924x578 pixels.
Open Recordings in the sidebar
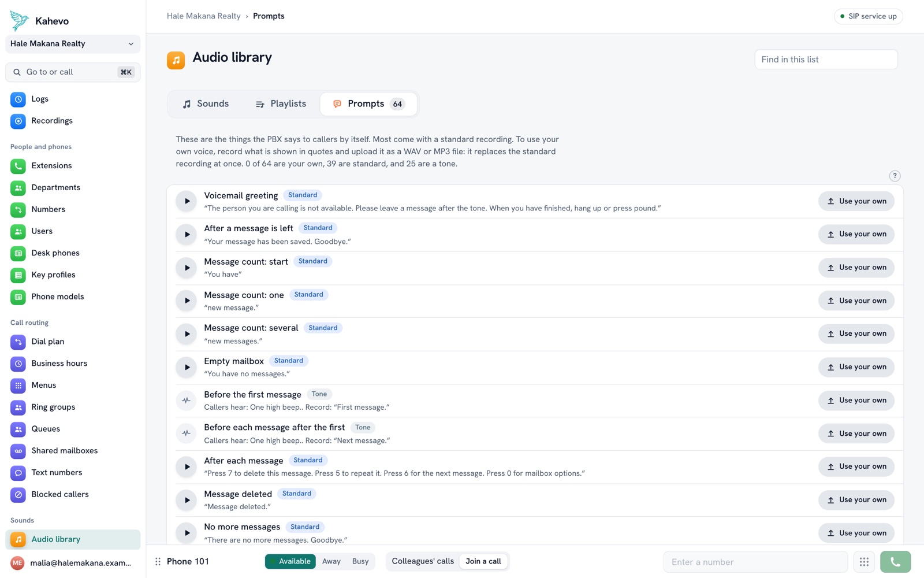pos(73,121)
